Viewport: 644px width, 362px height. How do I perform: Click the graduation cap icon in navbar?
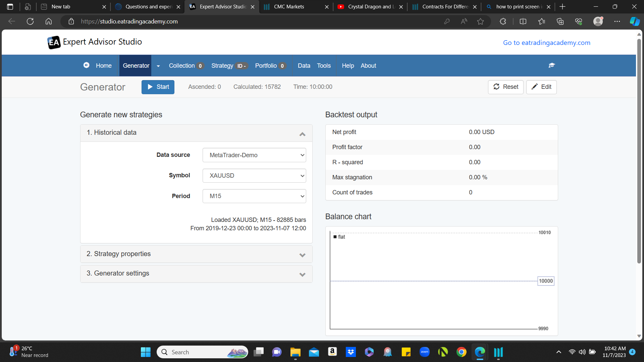pos(552,65)
